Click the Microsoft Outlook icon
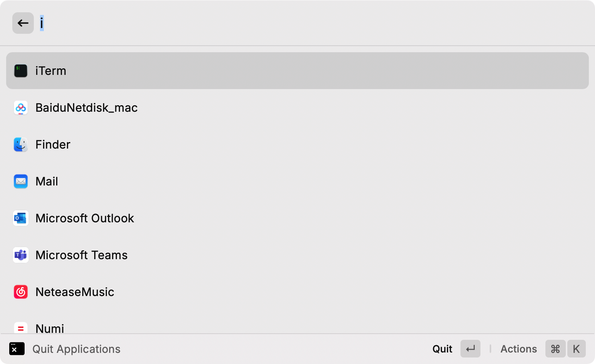The height and width of the screenshot is (364, 595). point(21,218)
